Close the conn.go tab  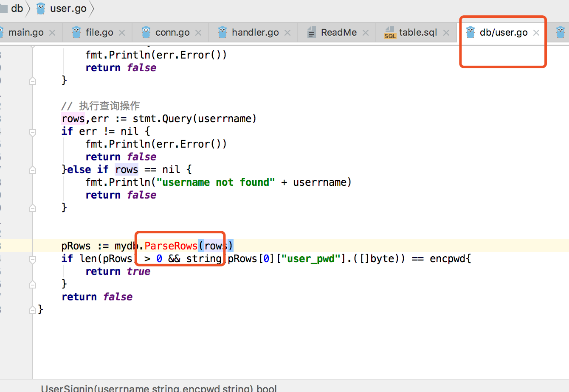198,33
